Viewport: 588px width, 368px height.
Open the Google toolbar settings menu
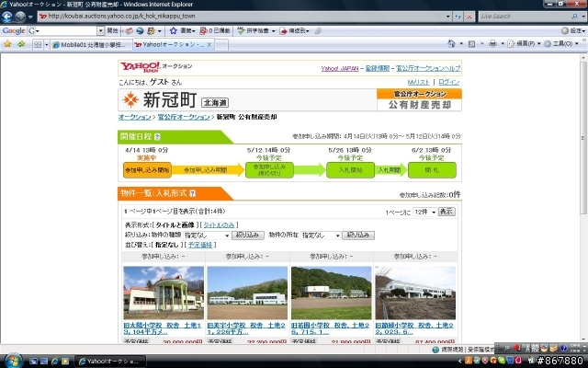(573, 30)
